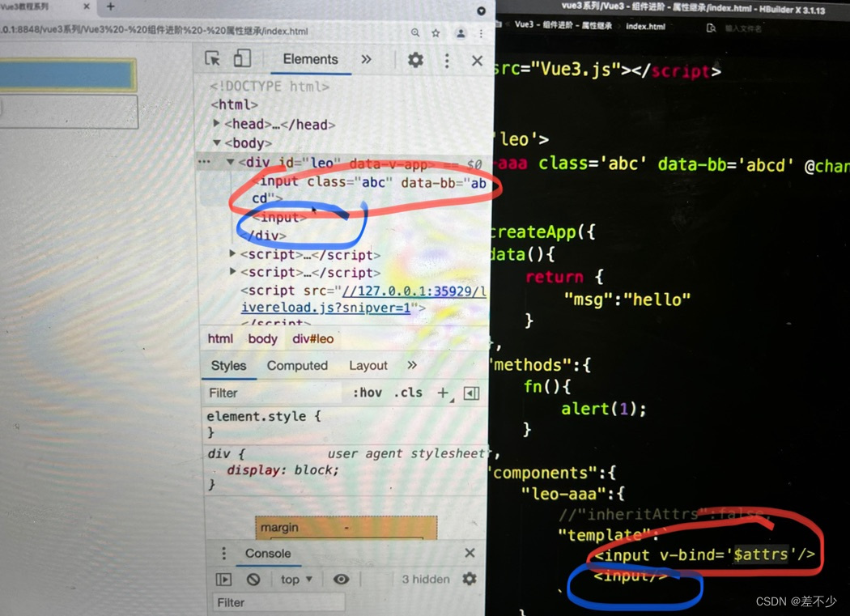The image size is (850, 616).
Task: Click the yellow-bordered blue input on page
Action: pyautogui.click(x=67, y=74)
